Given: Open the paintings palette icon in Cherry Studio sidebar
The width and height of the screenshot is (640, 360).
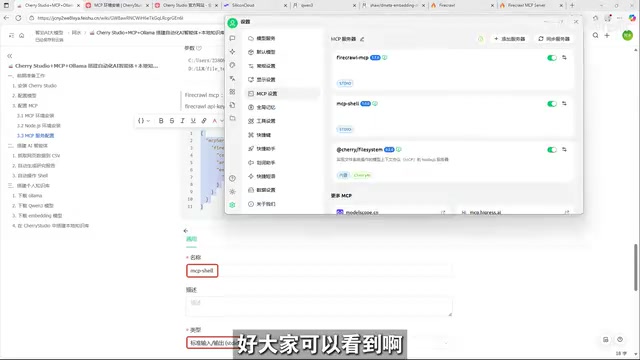Looking at the screenshot, I should 232,65.
